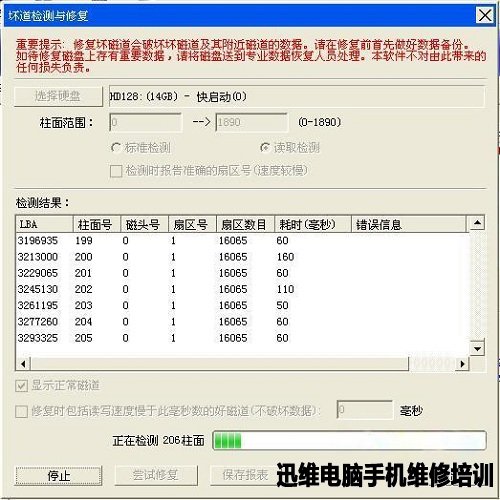Image resolution: width=500 pixels, height=500 pixels.
Task: Sort by the 扇区数目 column header
Action: [245, 224]
